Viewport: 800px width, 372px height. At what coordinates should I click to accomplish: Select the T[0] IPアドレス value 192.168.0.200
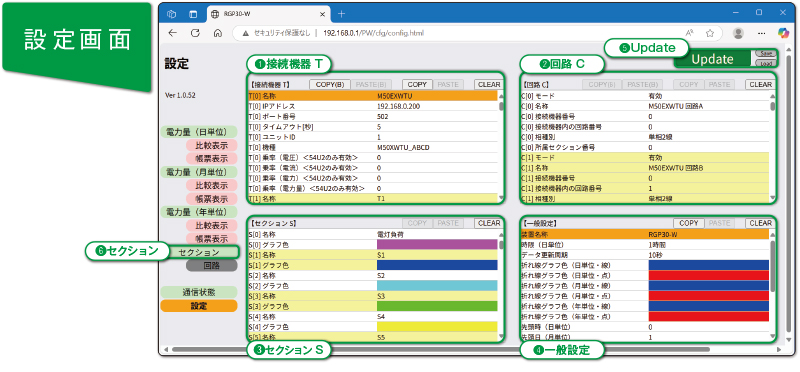tap(398, 106)
